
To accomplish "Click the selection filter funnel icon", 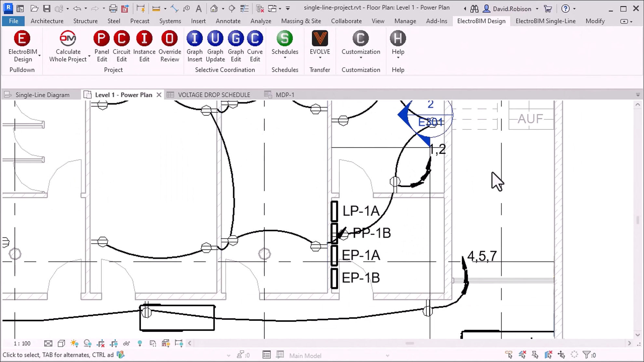I will [586, 355].
